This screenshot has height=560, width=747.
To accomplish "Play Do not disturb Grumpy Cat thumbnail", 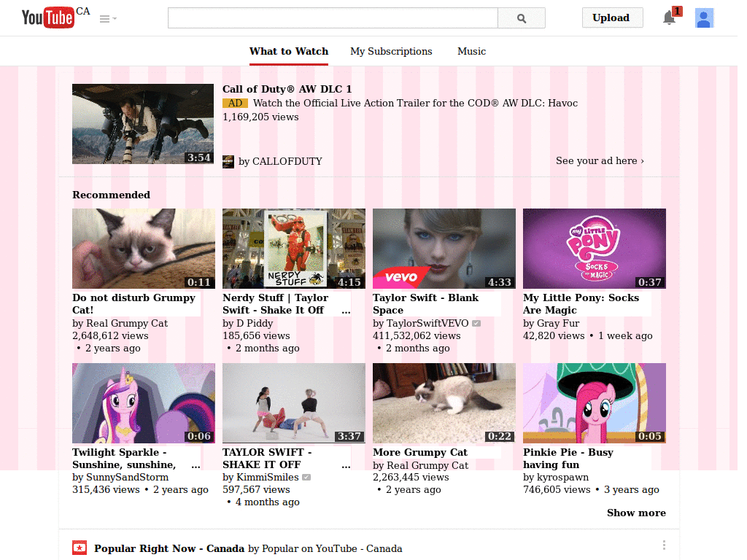I will [x=144, y=249].
